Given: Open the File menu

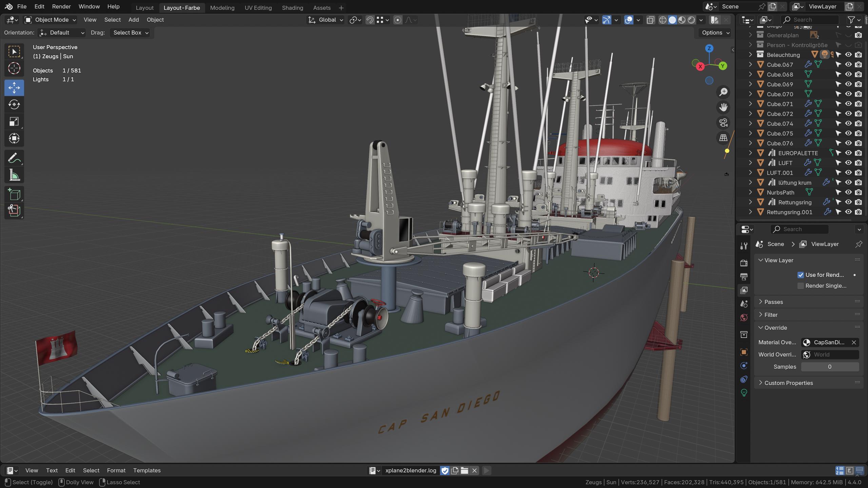Looking at the screenshot, I should [x=22, y=6].
